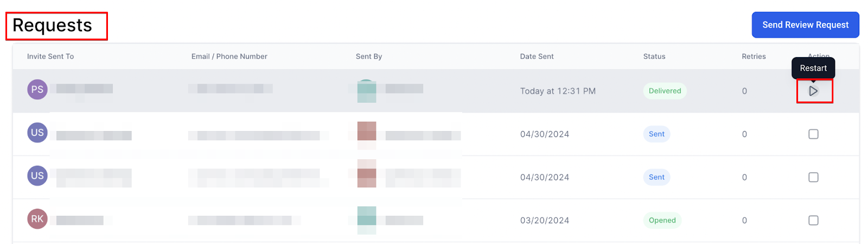Screen dimensions: 868x244
Task: Click the Email / Phone Number header
Action: pyautogui.click(x=229, y=57)
